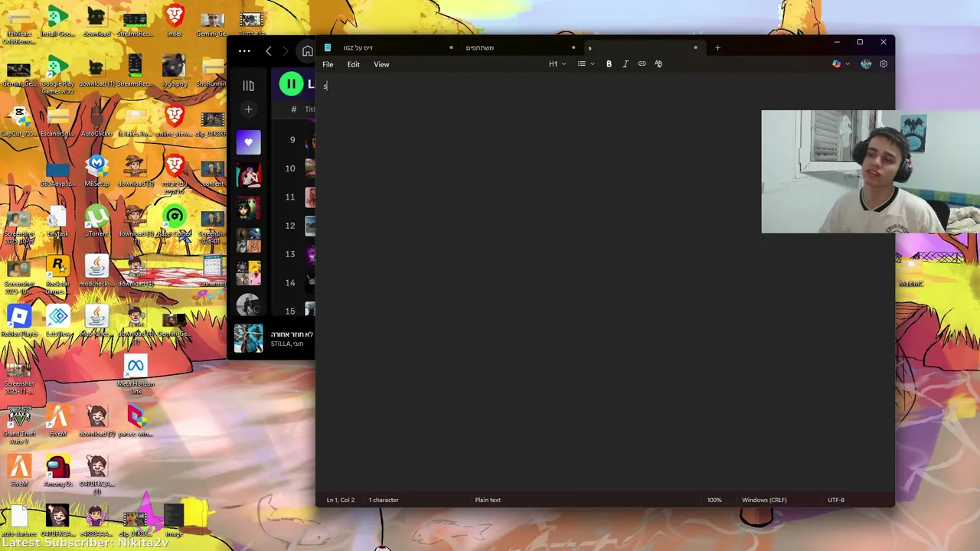Select the 'index' Brave desktop file
Viewport: 980px width, 551px height.
coord(175,21)
